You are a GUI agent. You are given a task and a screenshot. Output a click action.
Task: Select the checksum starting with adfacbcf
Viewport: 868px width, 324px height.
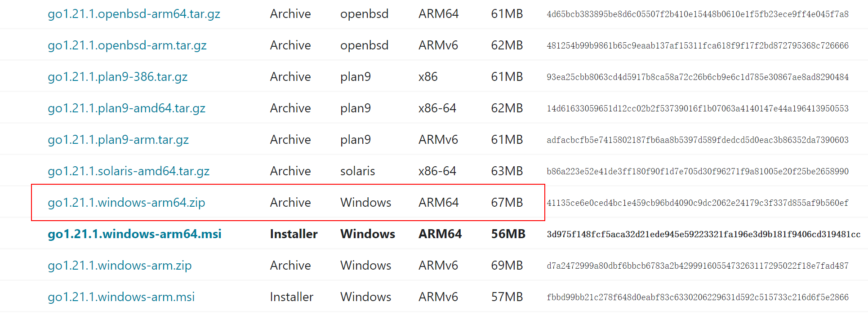coord(698,140)
